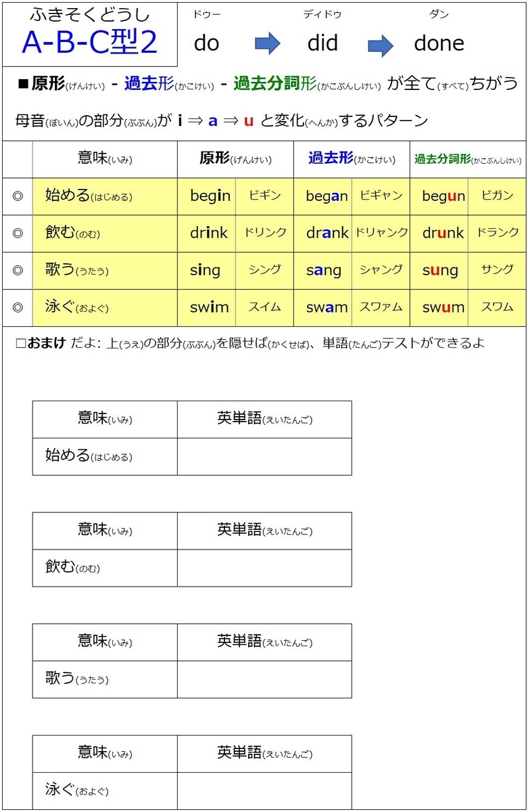
Task: Click the sentence starting with 母音
Action: [222, 121]
